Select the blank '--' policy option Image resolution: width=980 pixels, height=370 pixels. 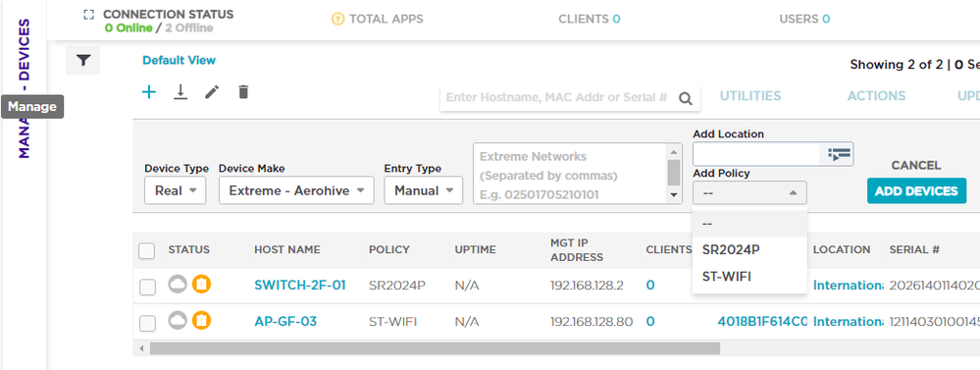click(749, 224)
